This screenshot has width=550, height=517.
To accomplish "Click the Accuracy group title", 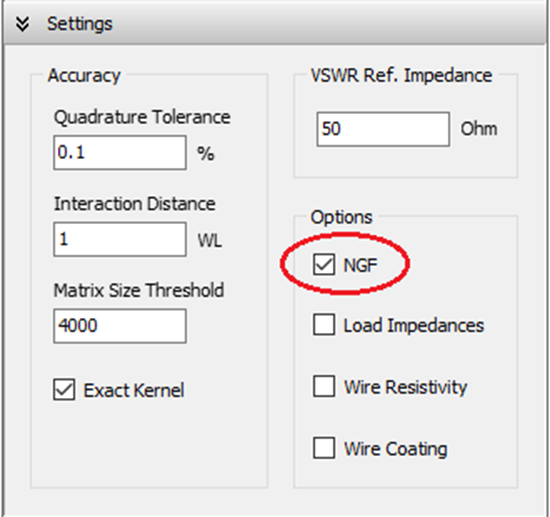I will click(84, 75).
